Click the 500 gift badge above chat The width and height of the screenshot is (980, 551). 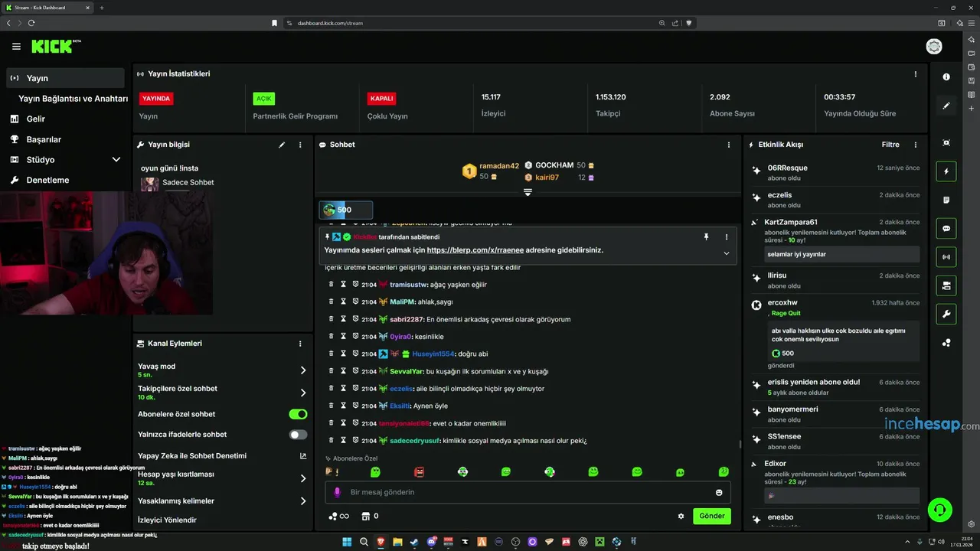pos(346,210)
